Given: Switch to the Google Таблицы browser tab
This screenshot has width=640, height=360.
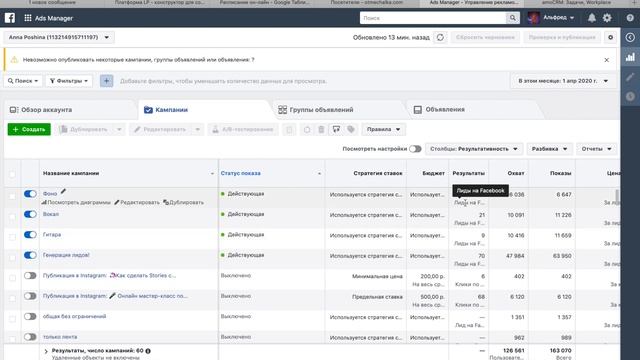Looking at the screenshot, I should coord(264,2).
